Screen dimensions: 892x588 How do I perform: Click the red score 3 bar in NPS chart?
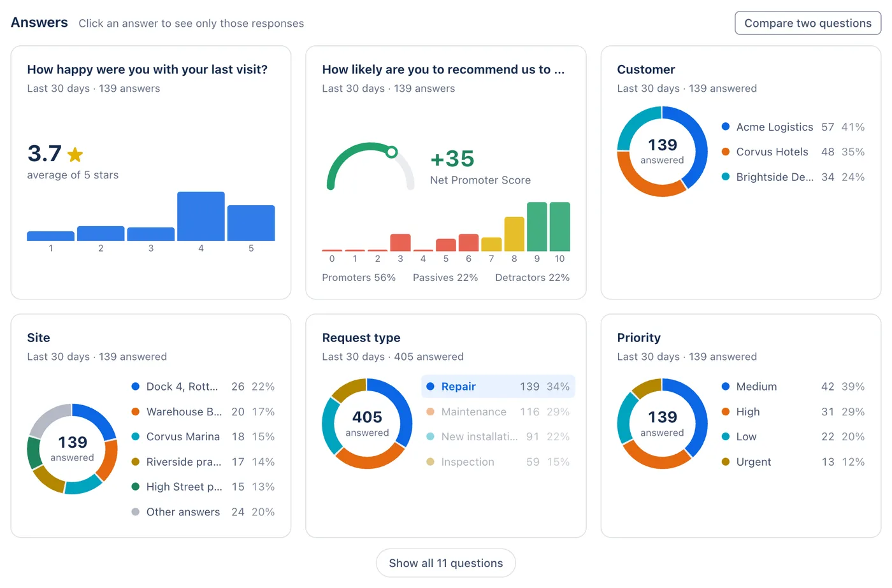[400, 243]
